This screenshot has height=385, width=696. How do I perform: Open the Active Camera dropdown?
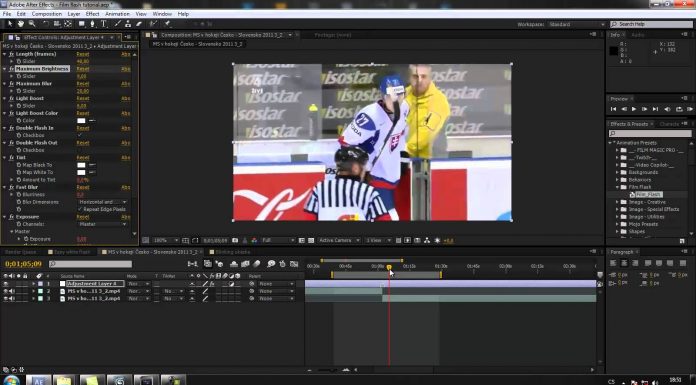[339, 240]
